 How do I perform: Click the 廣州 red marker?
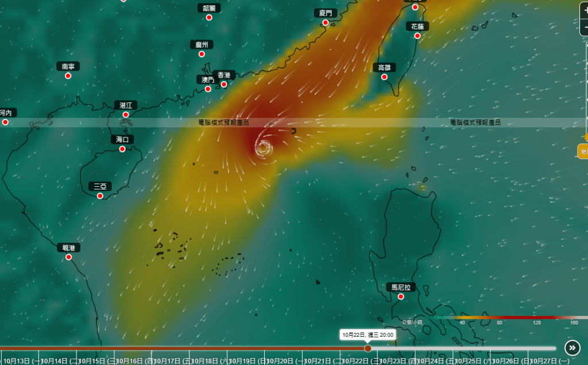coord(202,54)
